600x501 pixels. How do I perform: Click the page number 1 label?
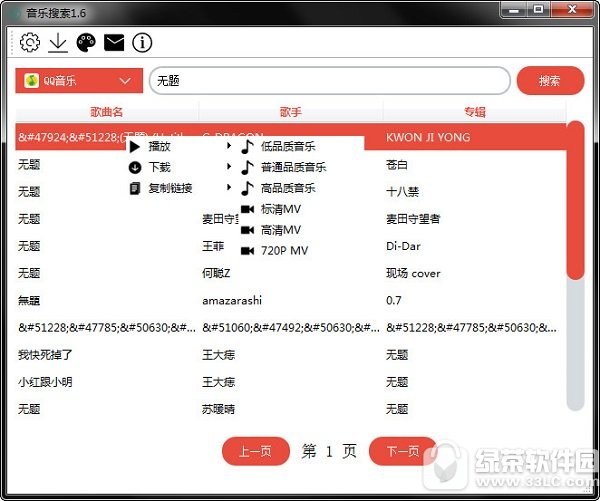point(329,452)
